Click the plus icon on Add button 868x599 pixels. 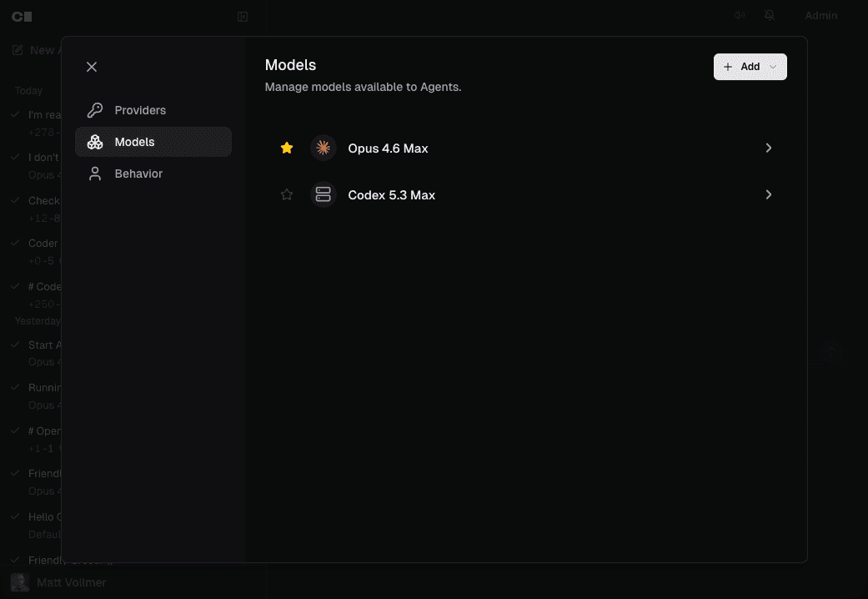728,67
